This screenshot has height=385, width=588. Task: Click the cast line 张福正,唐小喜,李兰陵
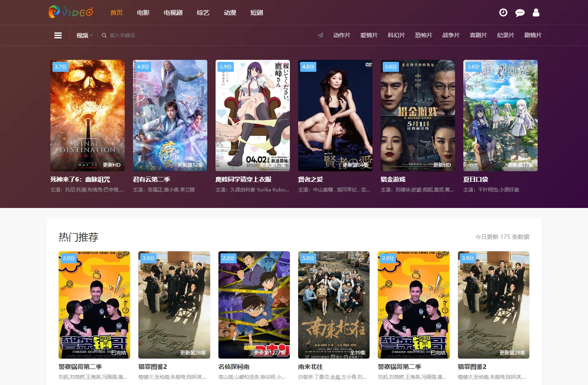[x=164, y=190]
